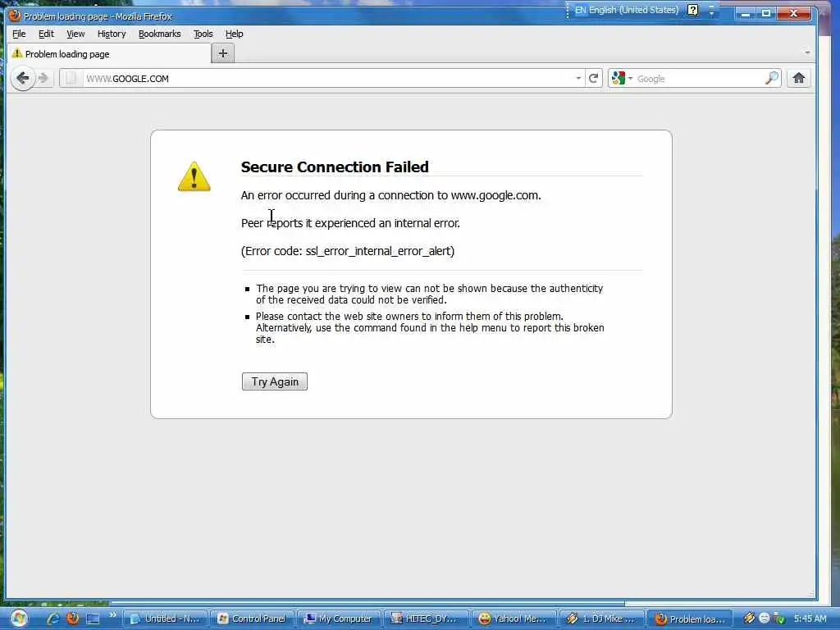This screenshot has width=840, height=630.
Task: Click the language bar help question icon
Action: pyautogui.click(x=692, y=10)
